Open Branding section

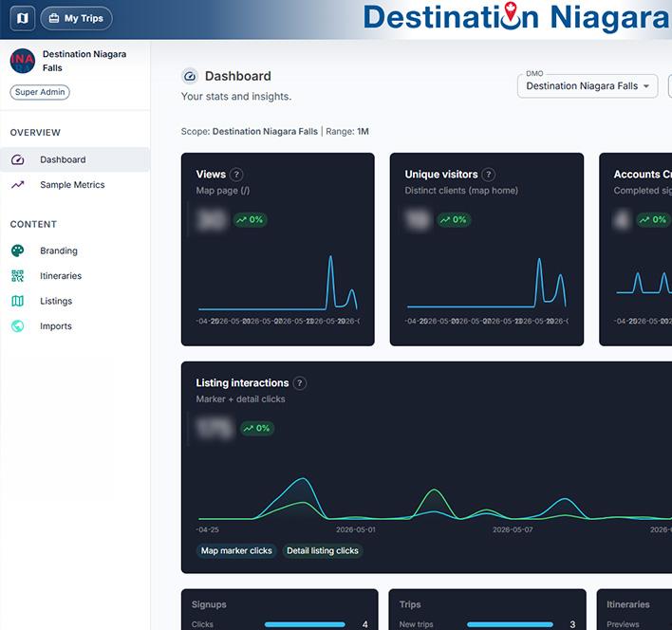[75, 251]
